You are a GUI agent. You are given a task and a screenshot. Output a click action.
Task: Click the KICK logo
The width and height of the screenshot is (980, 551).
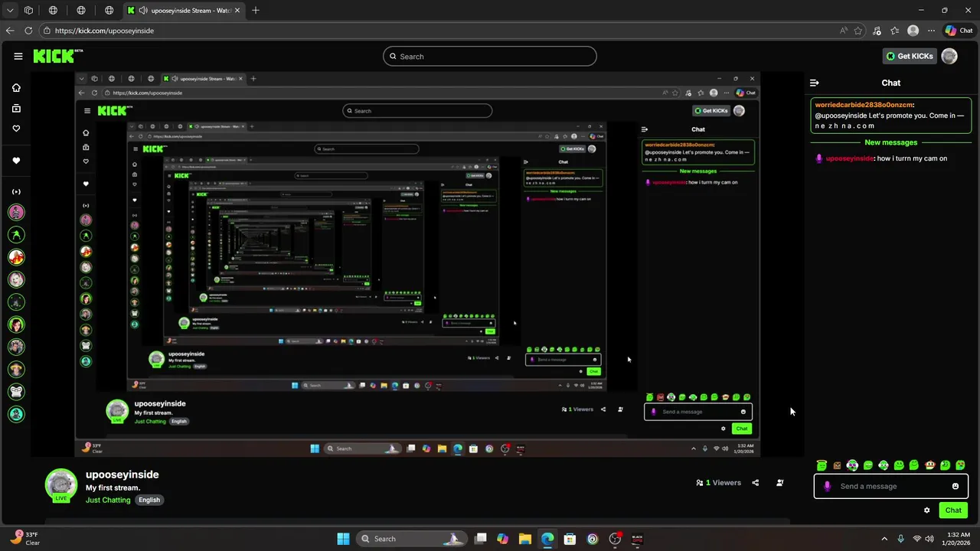[57, 56]
